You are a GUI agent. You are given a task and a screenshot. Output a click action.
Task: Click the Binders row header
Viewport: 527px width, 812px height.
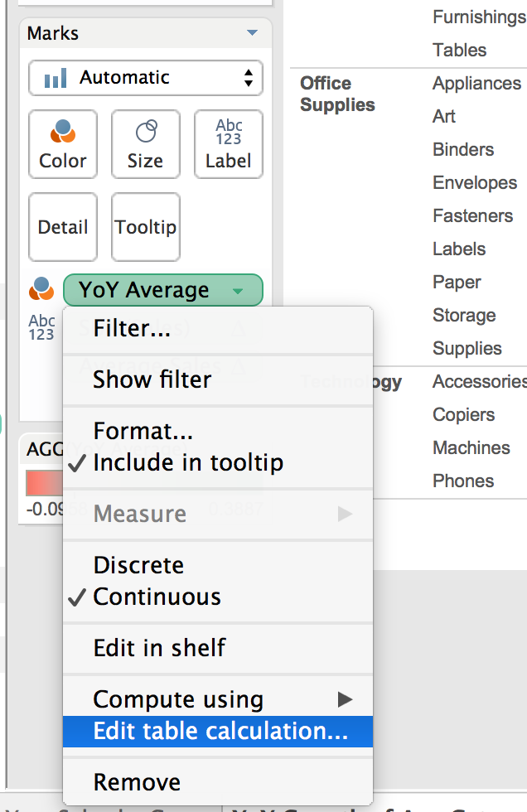(463, 150)
